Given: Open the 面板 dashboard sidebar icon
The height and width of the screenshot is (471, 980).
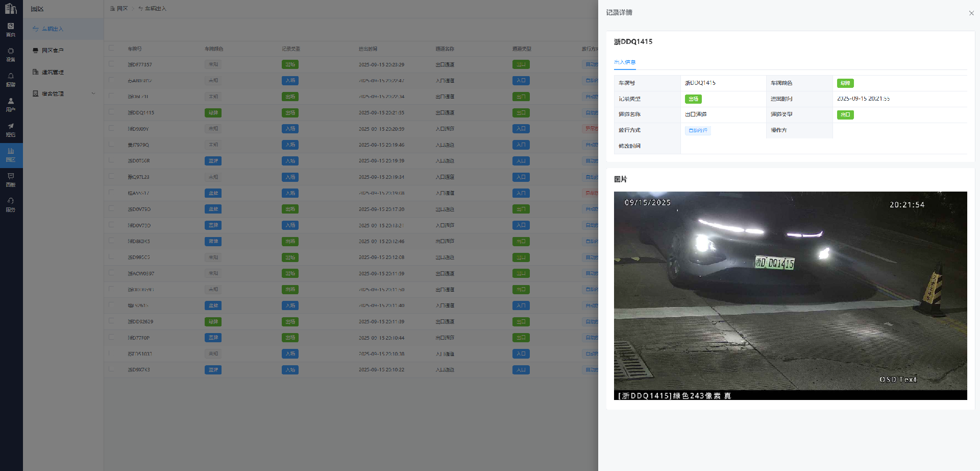Looking at the screenshot, I should (11, 180).
